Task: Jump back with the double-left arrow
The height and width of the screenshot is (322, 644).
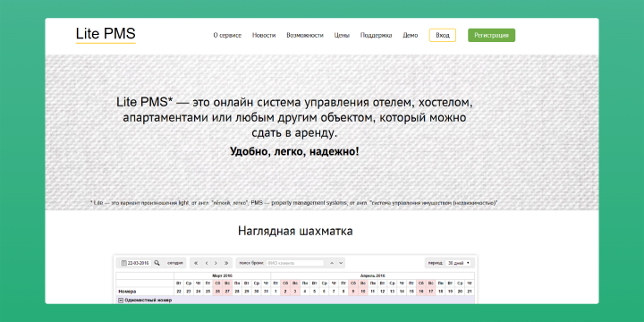Action: point(196,263)
